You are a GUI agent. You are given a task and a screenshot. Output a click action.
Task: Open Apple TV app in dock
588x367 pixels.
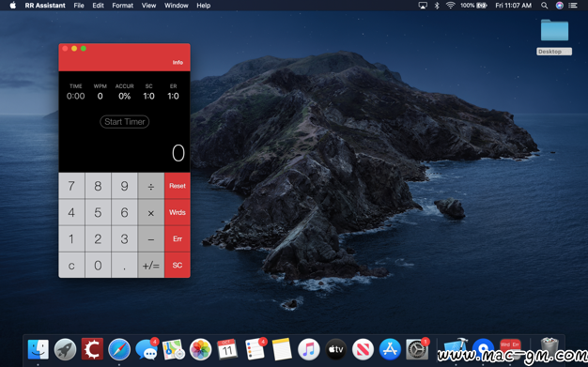(x=335, y=349)
